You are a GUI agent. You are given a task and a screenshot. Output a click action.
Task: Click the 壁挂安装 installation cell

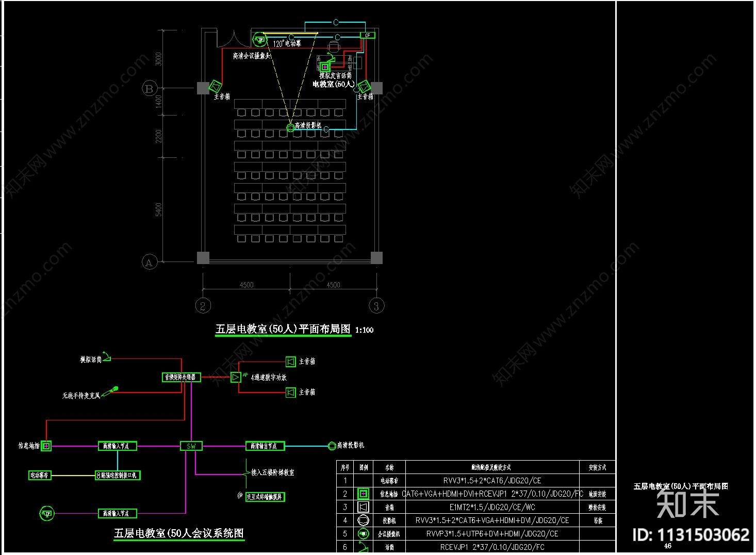click(x=598, y=507)
